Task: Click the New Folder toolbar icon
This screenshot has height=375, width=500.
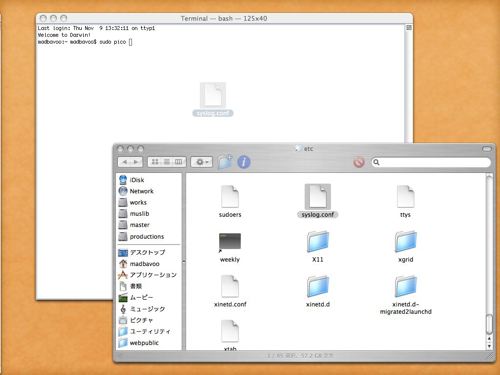Action: [x=225, y=162]
